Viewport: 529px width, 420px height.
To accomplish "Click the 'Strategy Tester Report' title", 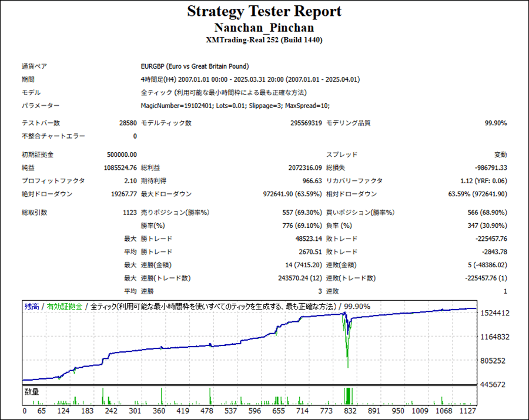I will tap(264, 12).
